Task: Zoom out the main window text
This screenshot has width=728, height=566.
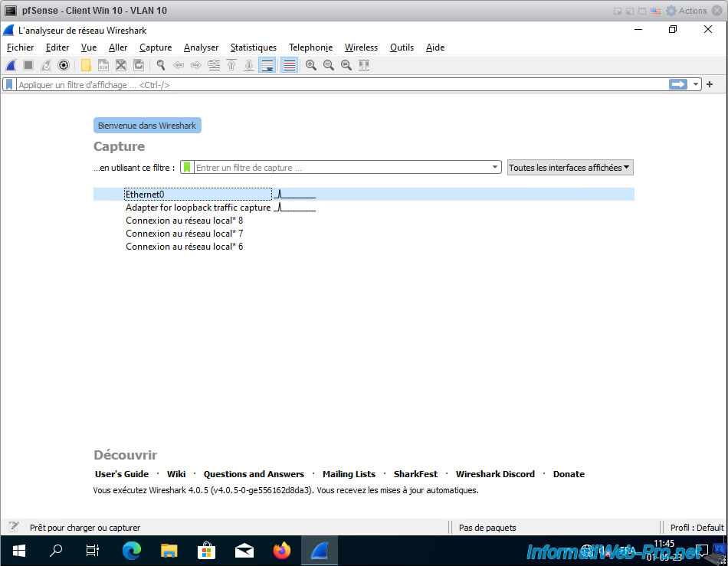Action: 329,65
